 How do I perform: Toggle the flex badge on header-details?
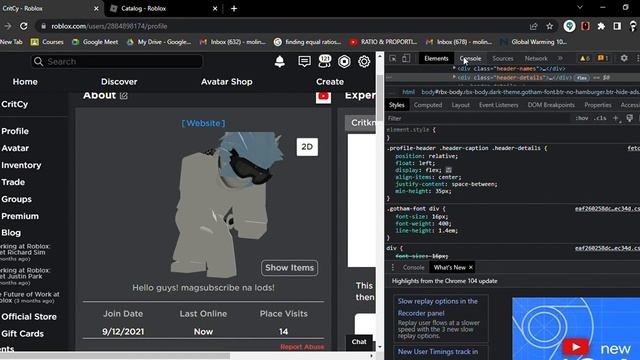582,78
